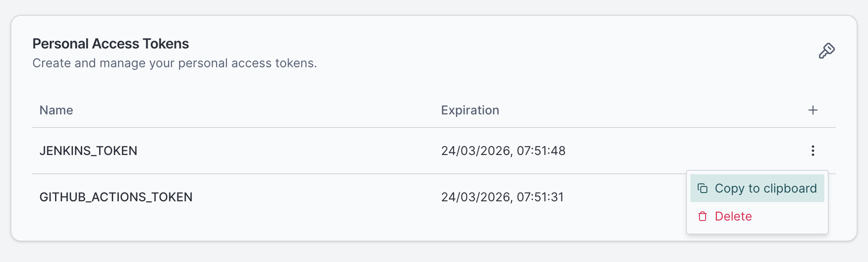Click the expiration date of GITHUB_ACTIONS_TOKEN
The height and width of the screenshot is (262, 868).
[x=503, y=197]
